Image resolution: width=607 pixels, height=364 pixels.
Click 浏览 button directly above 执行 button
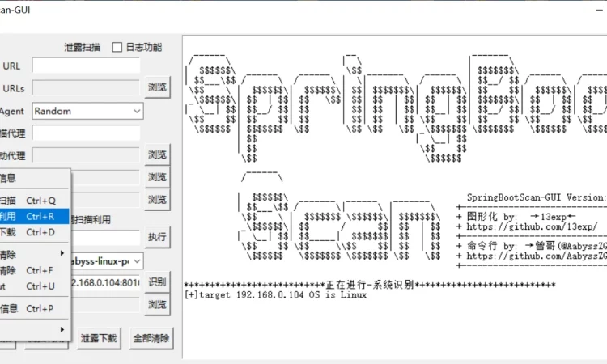click(x=157, y=200)
